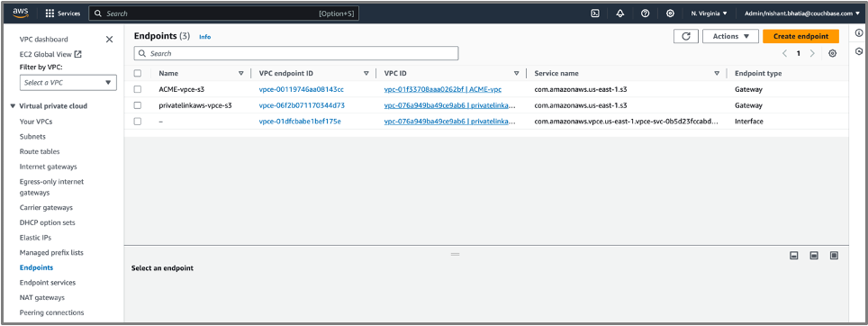
Task: Select the privatelinkaws-vpce-s3 row checkbox
Action: [137, 105]
